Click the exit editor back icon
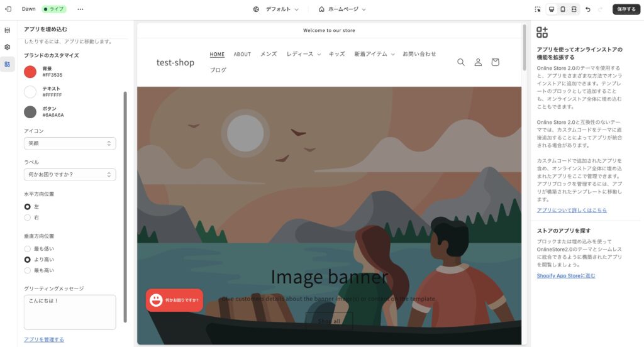 point(8,9)
